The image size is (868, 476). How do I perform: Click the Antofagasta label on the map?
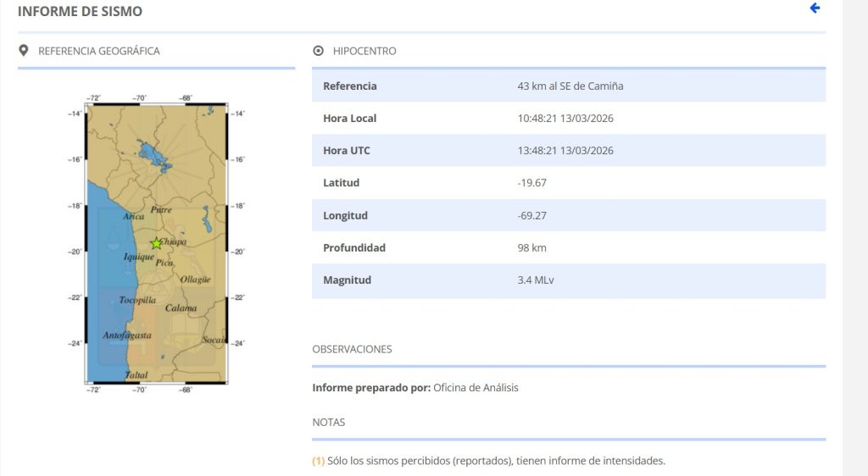127,335
